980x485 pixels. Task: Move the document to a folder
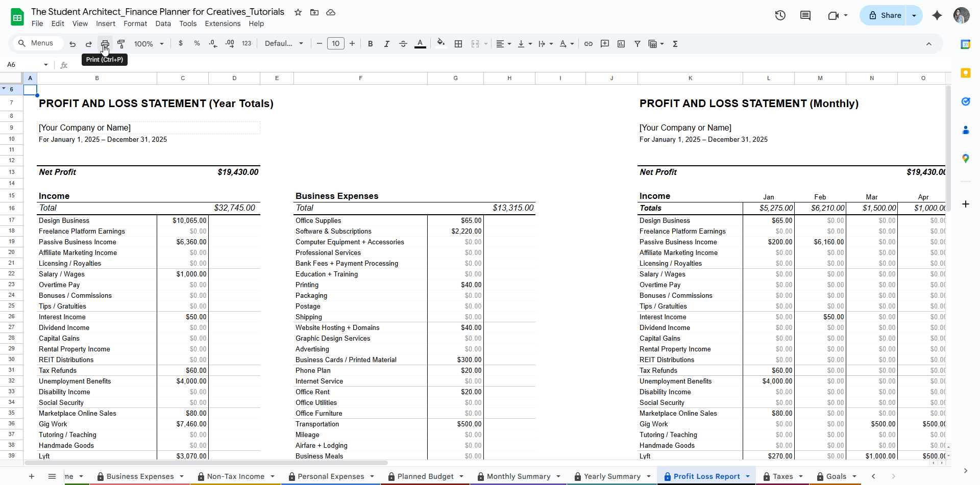click(x=314, y=12)
